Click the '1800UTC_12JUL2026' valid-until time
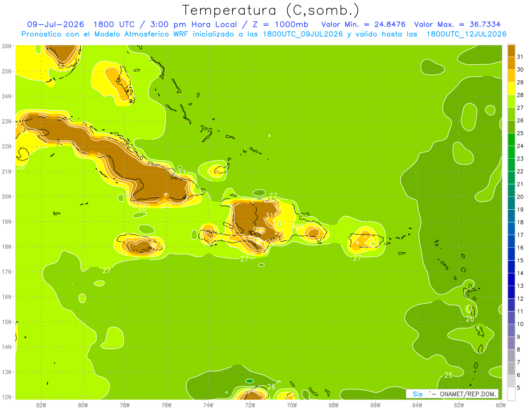532x411 pixels. tap(466, 34)
